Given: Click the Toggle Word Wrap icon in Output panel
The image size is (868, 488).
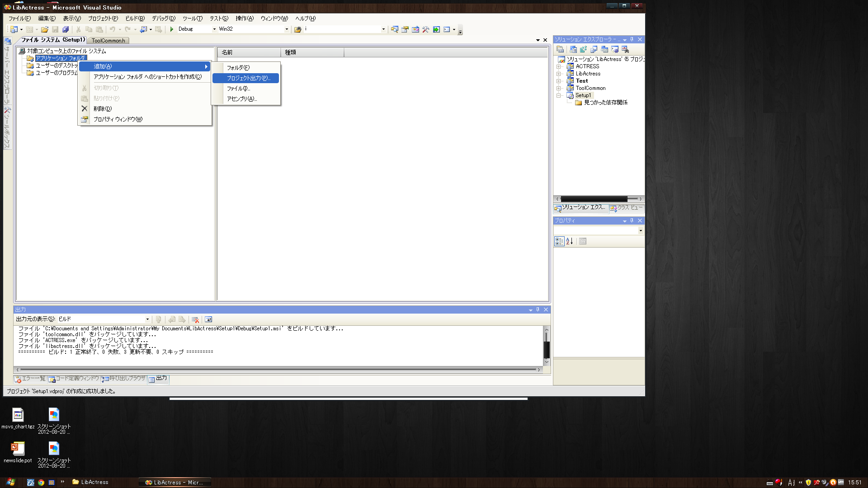Looking at the screenshot, I should pyautogui.click(x=208, y=319).
